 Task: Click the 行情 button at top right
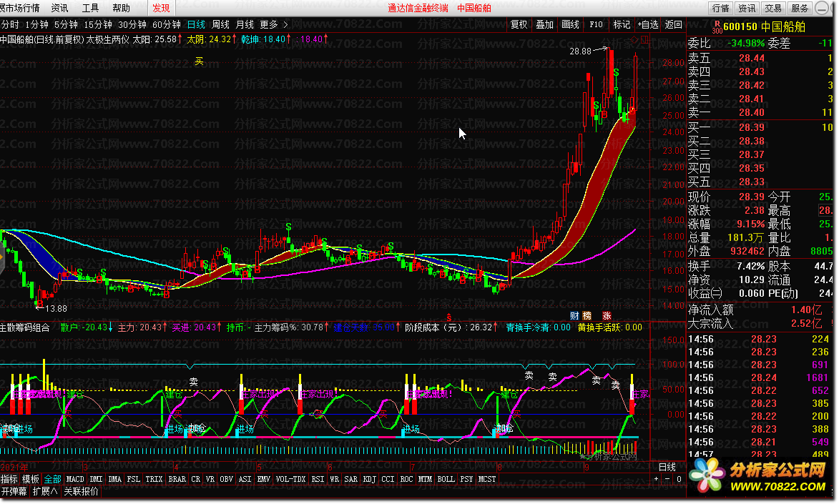click(x=721, y=8)
